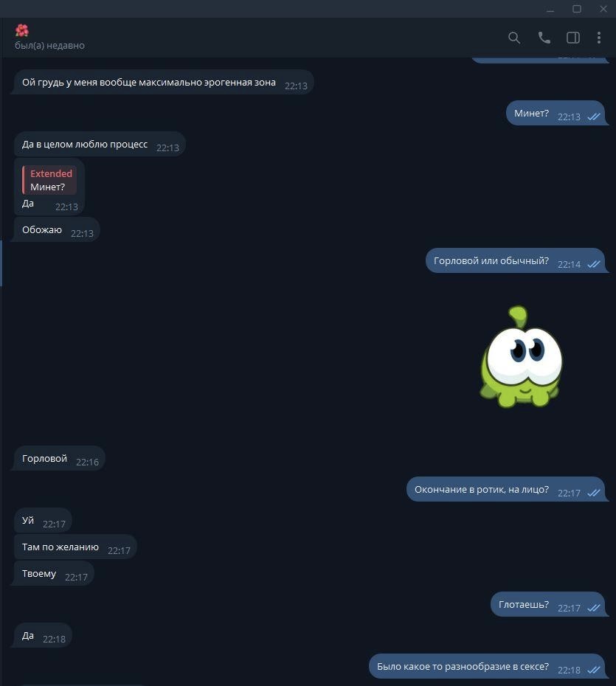This screenshot has width=616, height=686.
Task: Open search in this chat
Action: coord(514,38)
